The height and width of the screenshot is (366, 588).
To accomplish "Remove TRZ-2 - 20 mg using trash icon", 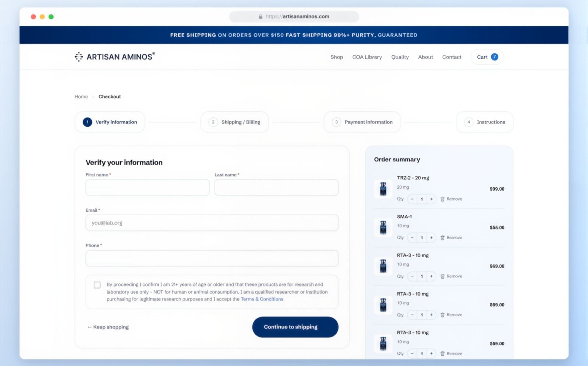I will (442, 199).
